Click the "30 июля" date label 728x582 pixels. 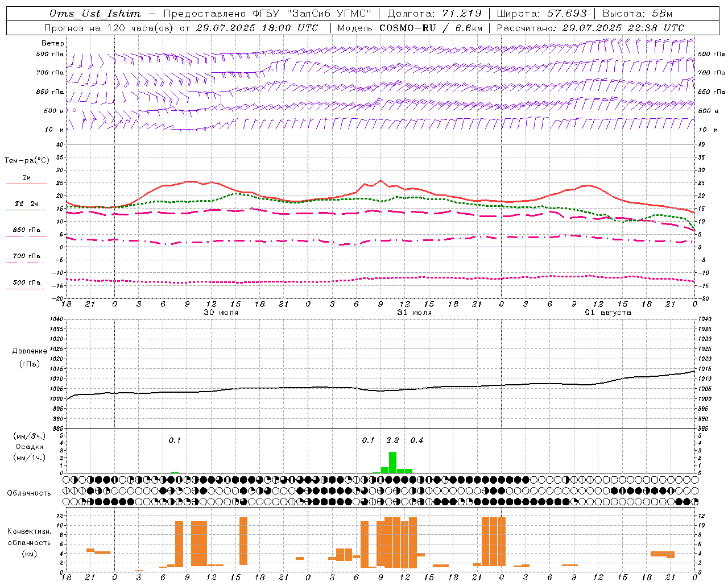click(x=221, y=313)
